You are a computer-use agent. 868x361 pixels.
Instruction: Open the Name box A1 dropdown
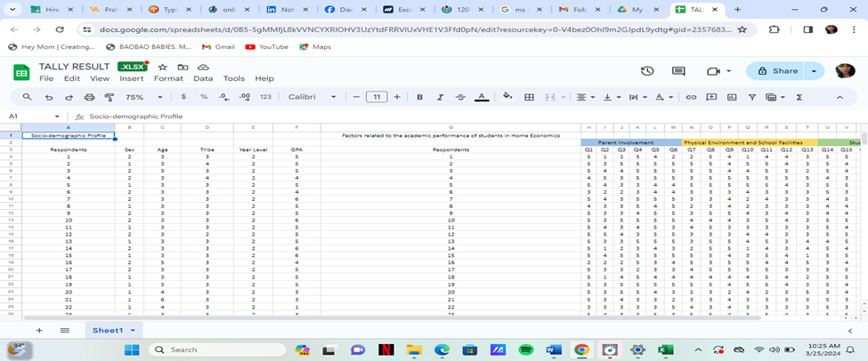click(56, 116)
